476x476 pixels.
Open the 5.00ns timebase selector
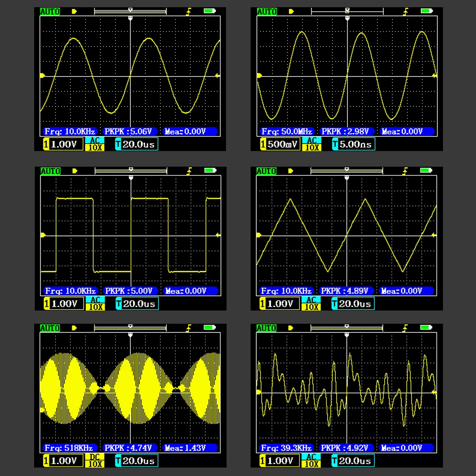[353, 144]
